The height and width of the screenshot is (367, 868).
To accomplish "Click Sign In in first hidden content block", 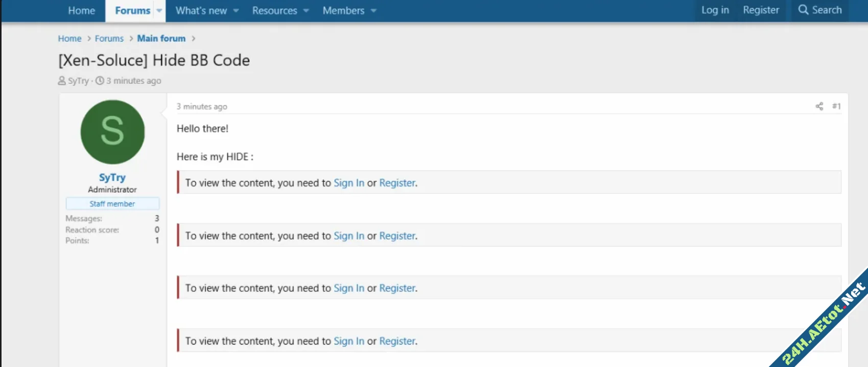I will (x=348, y=183).
